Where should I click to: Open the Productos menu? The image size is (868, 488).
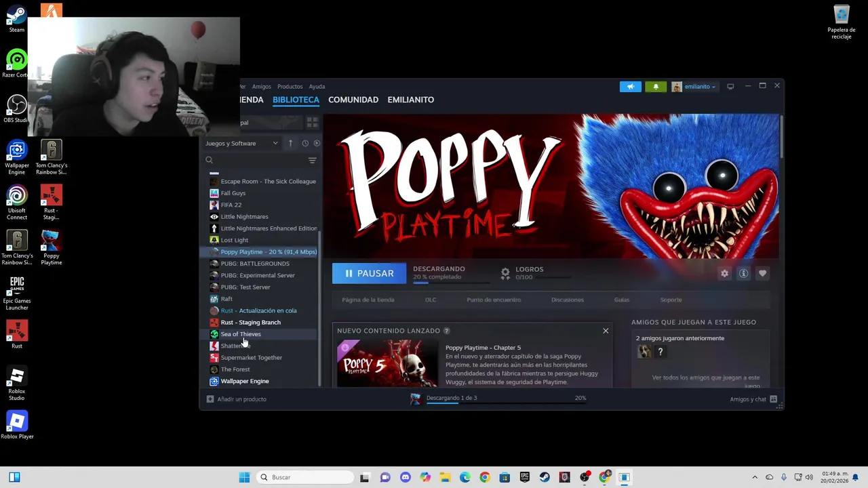tap(290, 87)
